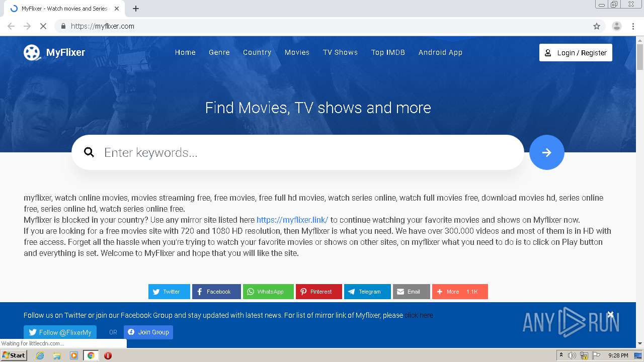The width and height of the screenshot is (644, 362).
Task: Bookmark this page with the star
Action: pos(597,26)
